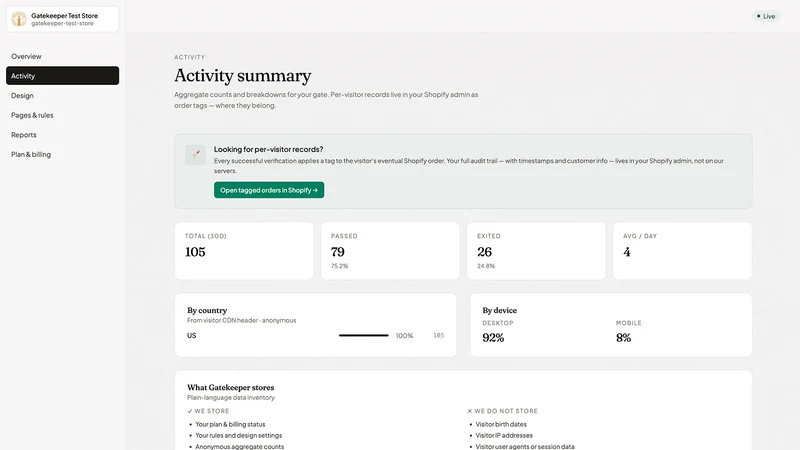Click Open tagged orders in Shopify button
800x450 pixels.
(x=269, y=190)
